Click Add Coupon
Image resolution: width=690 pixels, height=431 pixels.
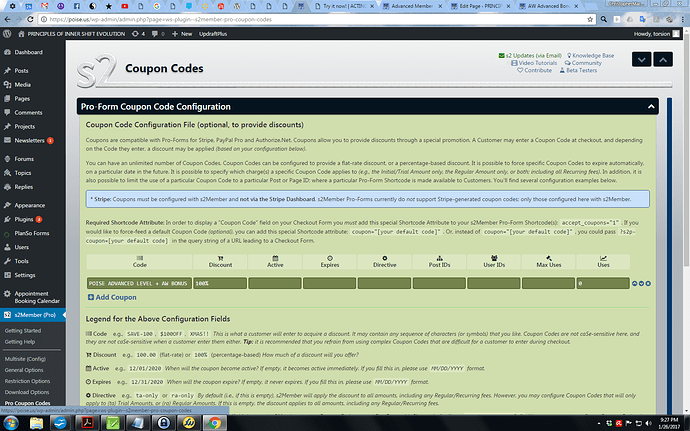112,297
